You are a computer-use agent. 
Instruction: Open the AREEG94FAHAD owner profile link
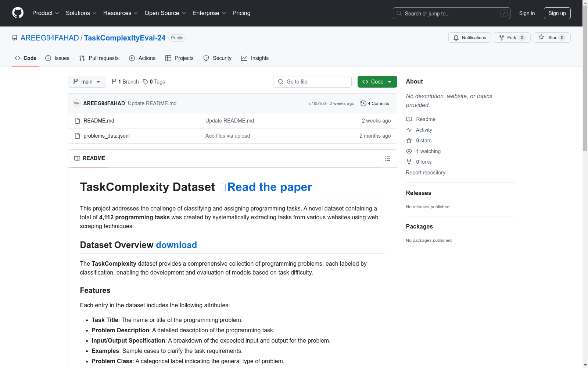[x=50, y=38]
